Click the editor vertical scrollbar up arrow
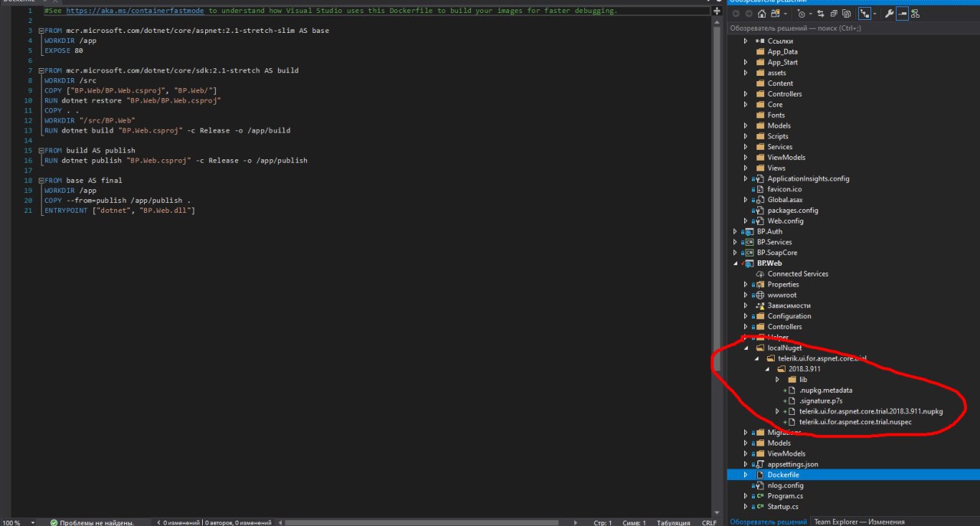Viewport: 980px width, 526px height. click(x=717, y=21)
